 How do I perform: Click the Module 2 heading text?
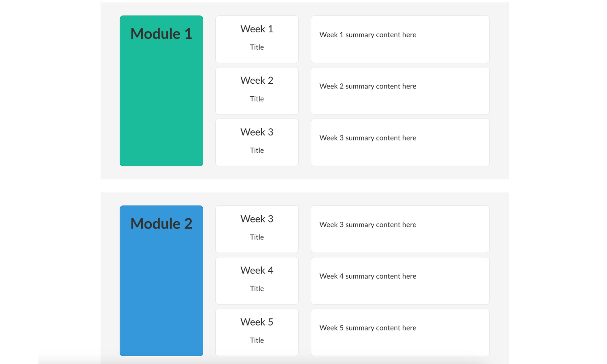(161, 223)
